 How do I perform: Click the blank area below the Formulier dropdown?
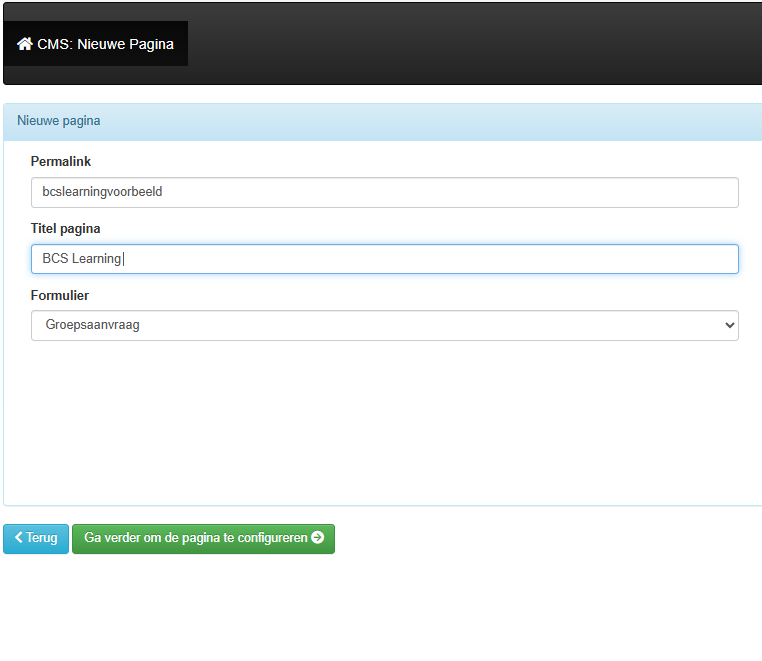pyautogui.click(x=384, y=420)
